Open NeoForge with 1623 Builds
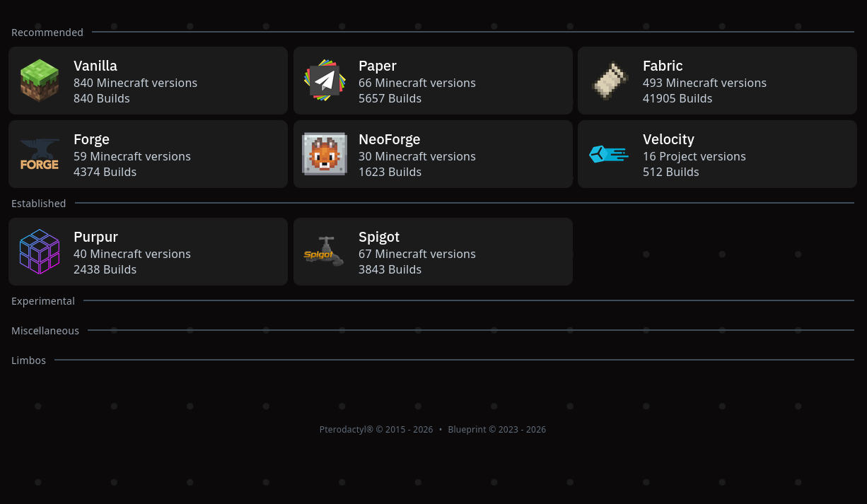Image resolution: width=867 pixels, height=504 pixels. point(433,154)
